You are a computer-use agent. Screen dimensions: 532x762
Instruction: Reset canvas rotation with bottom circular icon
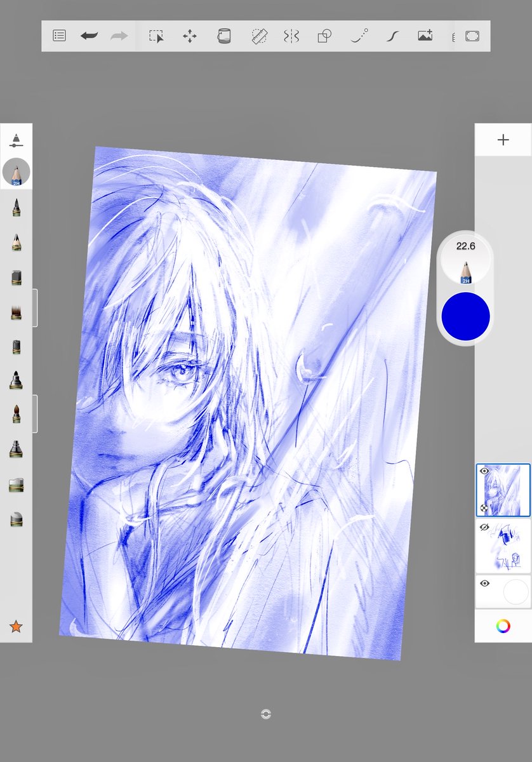point(266,714)
